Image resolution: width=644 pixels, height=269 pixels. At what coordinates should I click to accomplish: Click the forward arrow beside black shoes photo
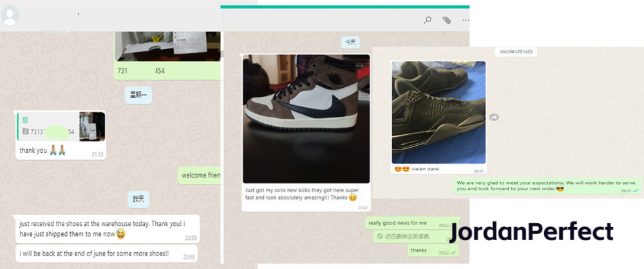(494, 117)
